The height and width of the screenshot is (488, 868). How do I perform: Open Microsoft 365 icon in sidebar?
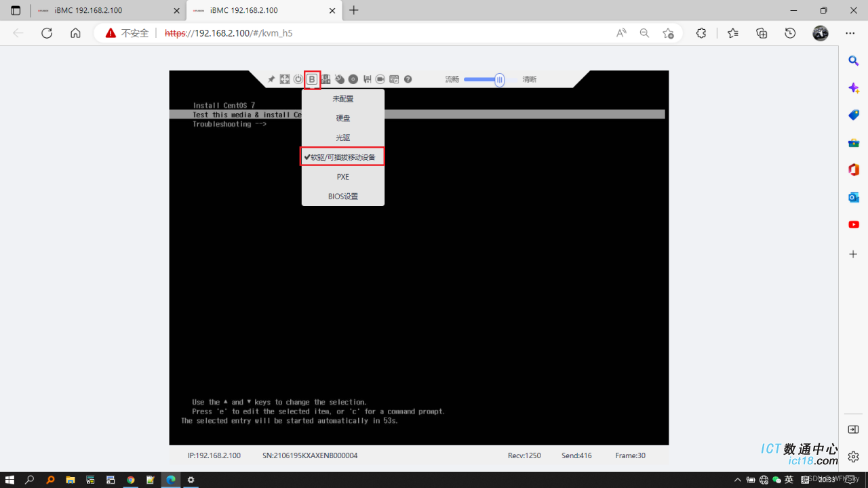point(854,169)
